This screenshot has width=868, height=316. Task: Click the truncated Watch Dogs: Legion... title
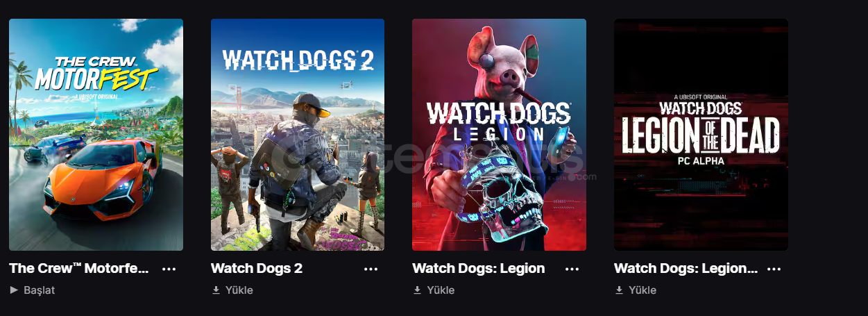pos(686,268)
